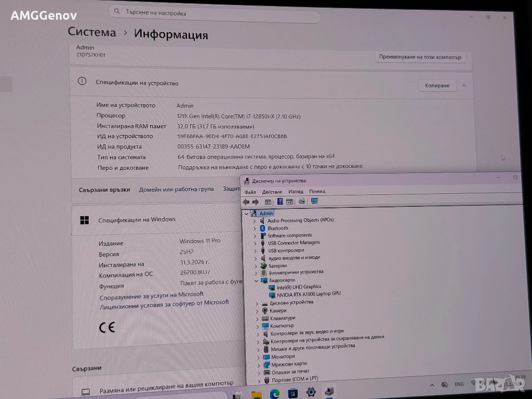The height and width of the screenshot is (399, 532).
Task: Open Лицензионни условия за софтуер от Microsoft link
Action: [164, 304]
